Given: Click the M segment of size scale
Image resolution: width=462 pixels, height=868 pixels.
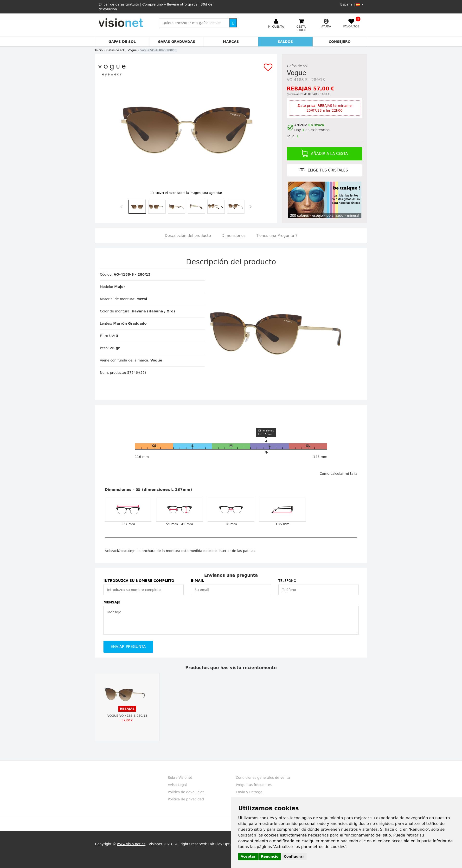Looking at the screenshot, I should pyautogui.click(x=231, y=446).
